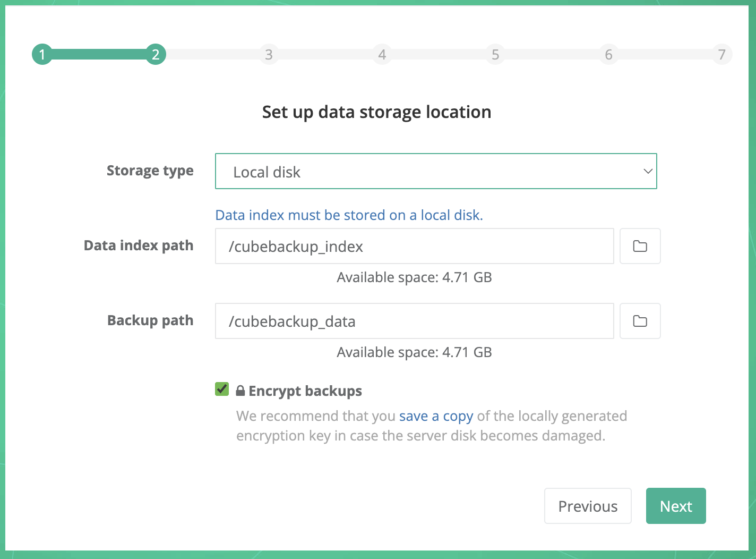This screenshot has width=756, height=559.
Task: Click the Next button
Action: [675, 506]
